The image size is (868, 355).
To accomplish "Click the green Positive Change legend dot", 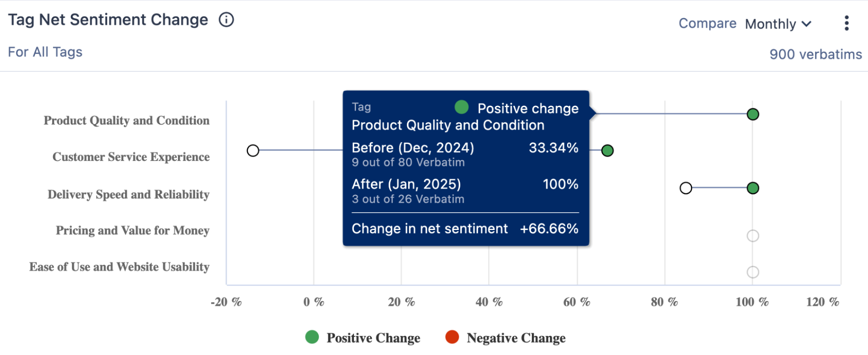I will point(312,337).
